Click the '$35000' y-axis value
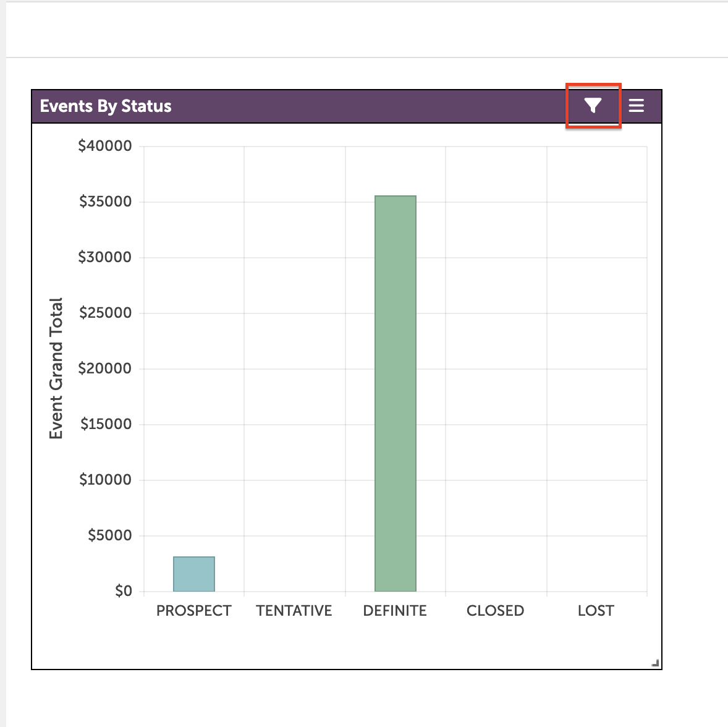 (106, 202)
